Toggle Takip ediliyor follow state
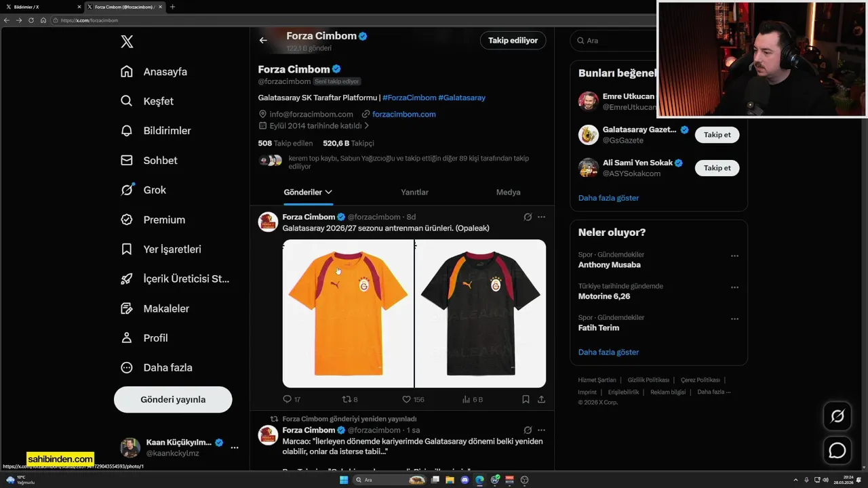 [513, 40]
